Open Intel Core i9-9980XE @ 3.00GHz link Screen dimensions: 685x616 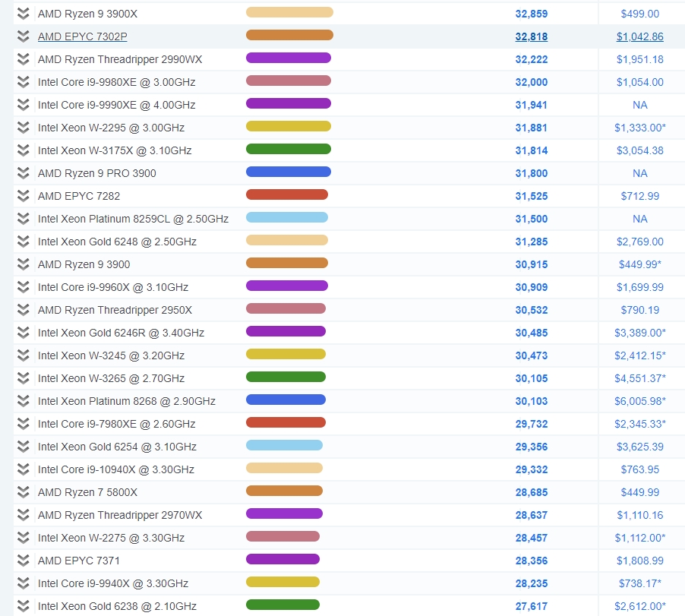117,82
